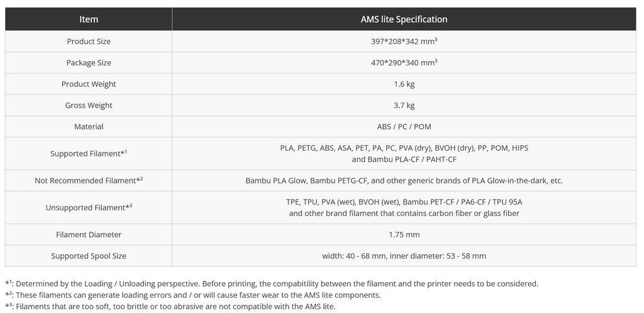Select the "Gross Weight" row label
644x313 pixels.
coord(89,106)
